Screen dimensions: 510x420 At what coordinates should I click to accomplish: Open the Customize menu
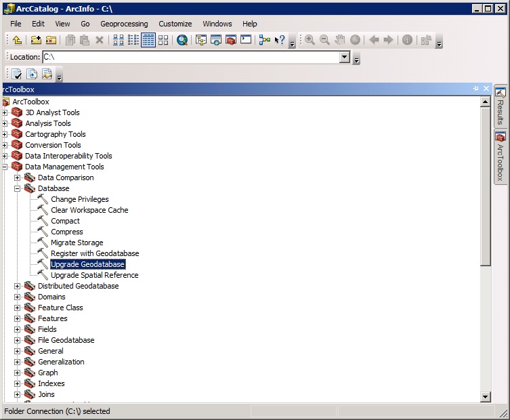click(175, 24)
